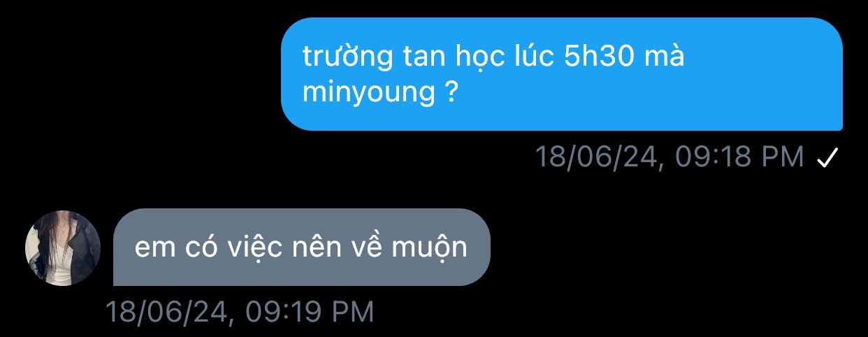This screenshot has height=337, width=868.
Task: Click the 09:19 PM timestamp
Action: [310, 312]
